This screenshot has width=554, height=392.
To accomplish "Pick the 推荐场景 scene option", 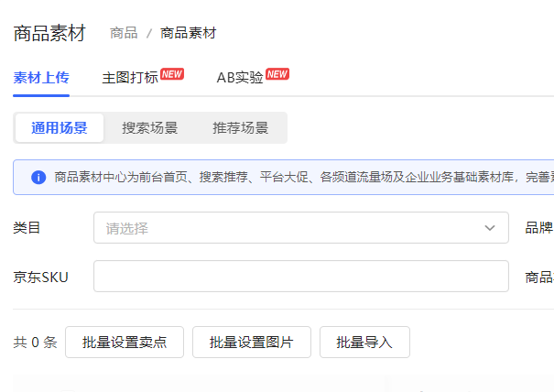I will coord(241,128).
